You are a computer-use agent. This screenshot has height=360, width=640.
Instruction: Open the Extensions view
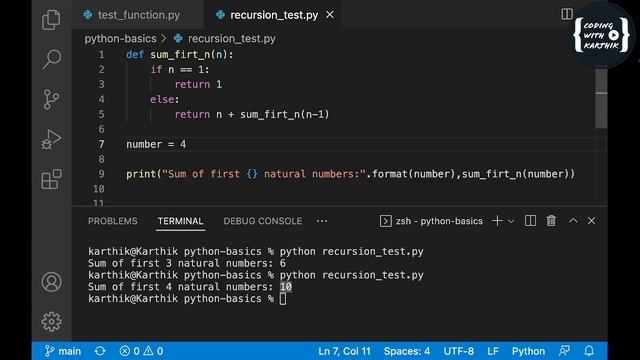[x=51, y=179]
